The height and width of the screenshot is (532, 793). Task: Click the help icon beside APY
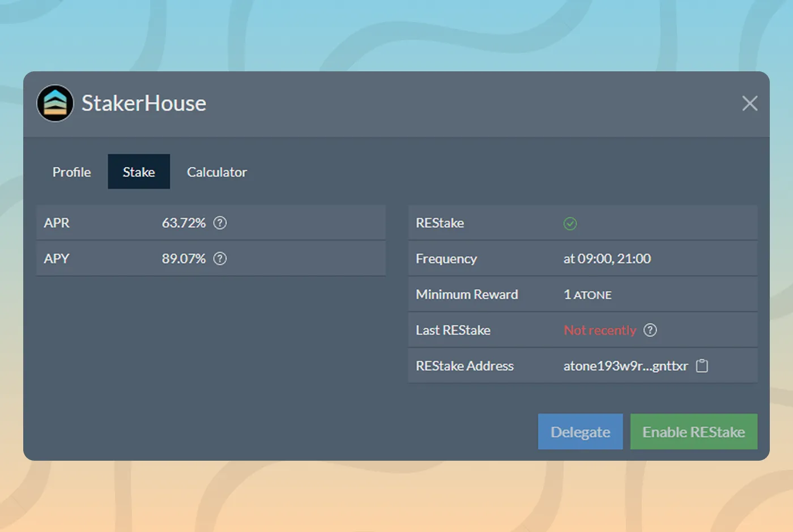coord(220,259)
